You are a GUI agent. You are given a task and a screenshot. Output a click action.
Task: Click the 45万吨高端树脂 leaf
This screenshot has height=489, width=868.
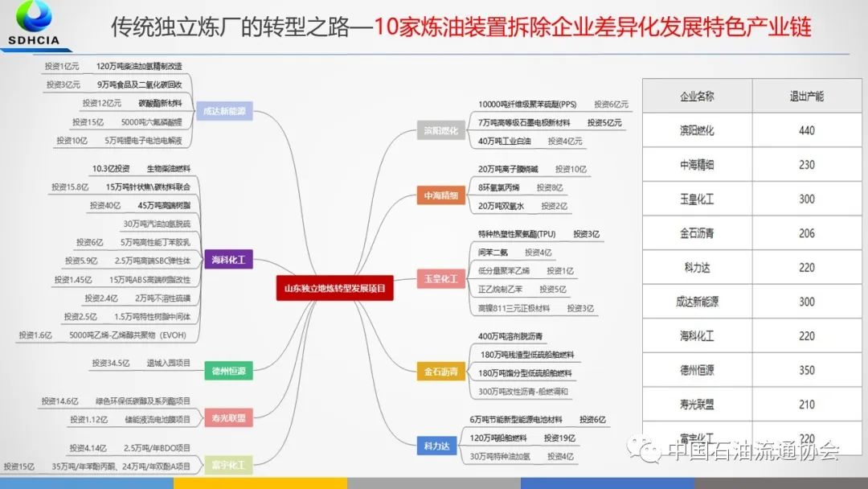[x=164, y=205]
